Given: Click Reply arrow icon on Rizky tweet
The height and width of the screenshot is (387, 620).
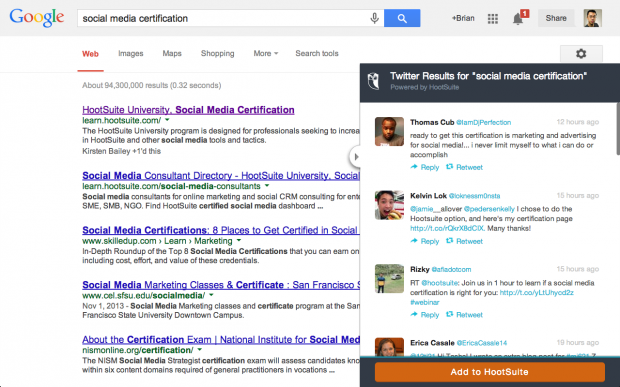Looking at the screenshot, I should pos(414,314).
